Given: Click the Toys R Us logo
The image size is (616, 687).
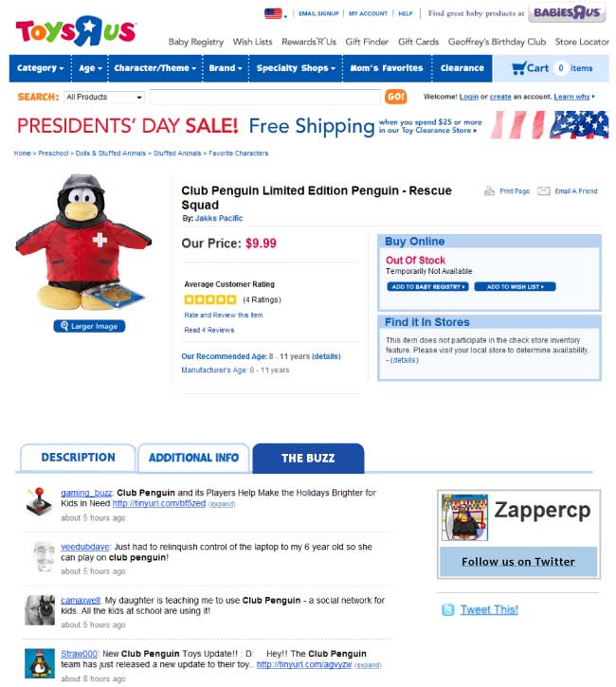Looking at the screenshot, I should tap(76, 31).
